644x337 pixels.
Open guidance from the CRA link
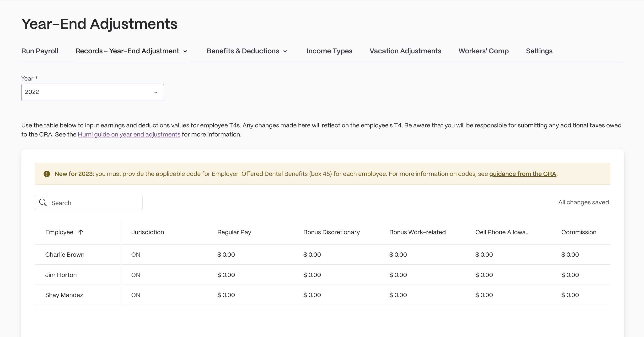[522, 174]
